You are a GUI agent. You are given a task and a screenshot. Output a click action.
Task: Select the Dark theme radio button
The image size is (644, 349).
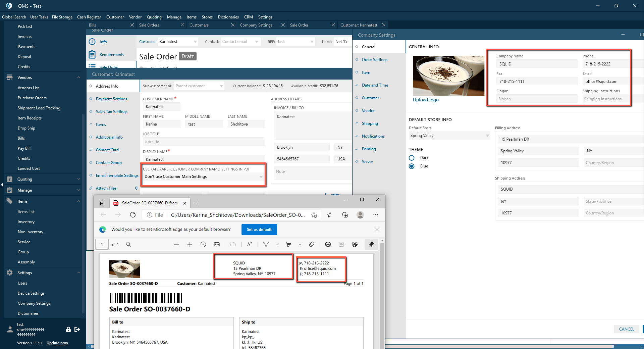(412, 158)
